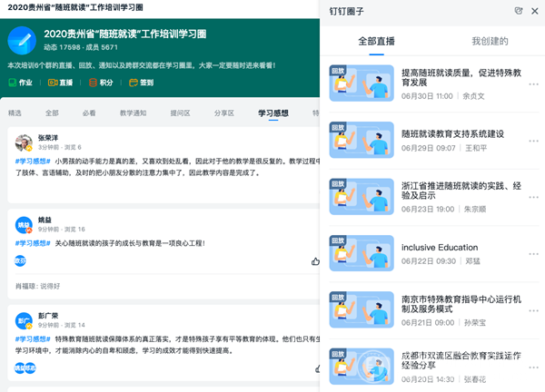Viewport: 545px width, 392px height.
Task: Like 姚益's post with thumbs-up icon
Action: point(315,261)
